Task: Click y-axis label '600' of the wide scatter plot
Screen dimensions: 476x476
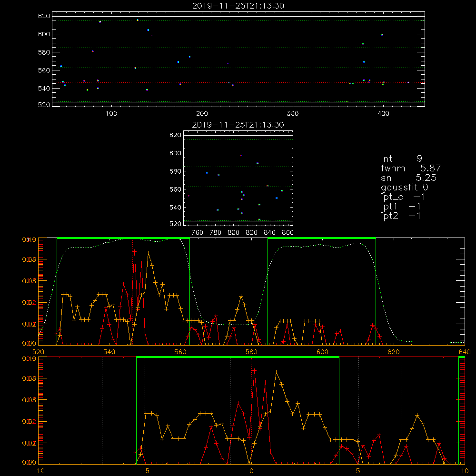Action: pos(44,34)
